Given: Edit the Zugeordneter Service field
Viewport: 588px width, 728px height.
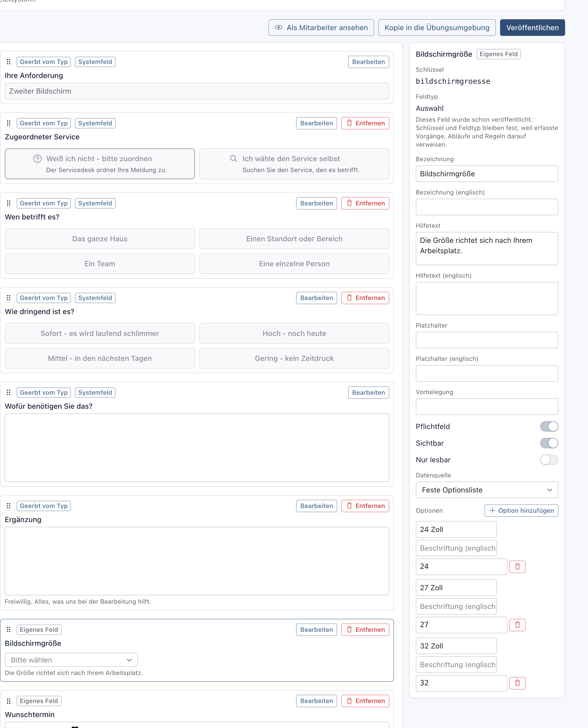Looking at the screenshot, I should [316, 123].
